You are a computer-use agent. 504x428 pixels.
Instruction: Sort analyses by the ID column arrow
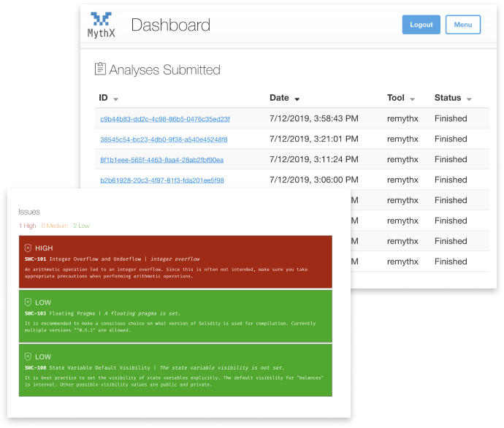click(115, 99)
